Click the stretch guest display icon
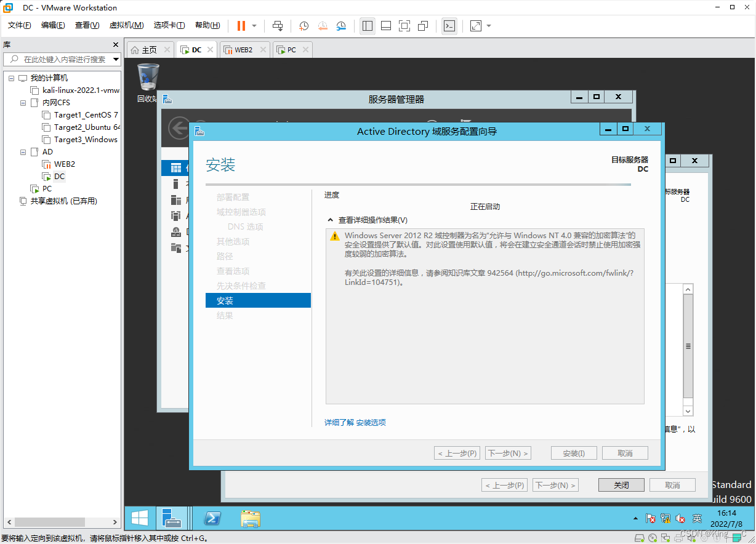Image resolution: width=756 pixels, height=544 pixels. click(x=476, y=26)
